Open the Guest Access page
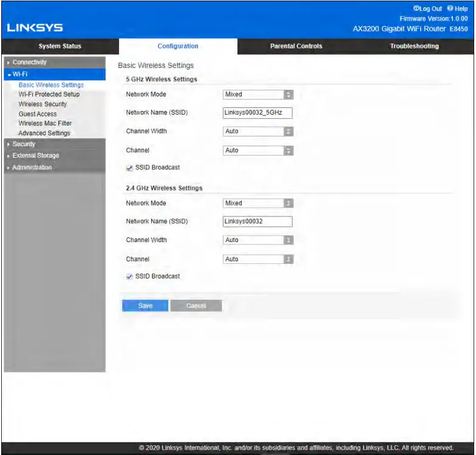The width and height of the screenshot is (476, 455). click(x=38, y=114)
